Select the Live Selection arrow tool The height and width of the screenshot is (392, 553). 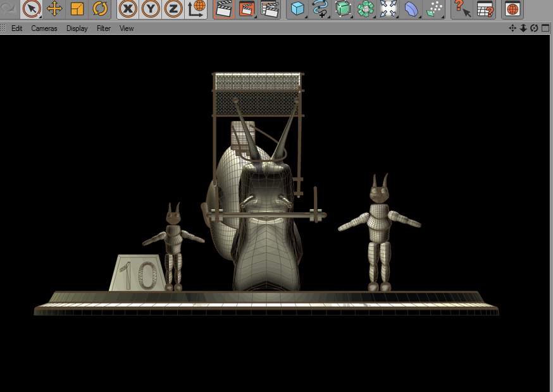(32, 9)
